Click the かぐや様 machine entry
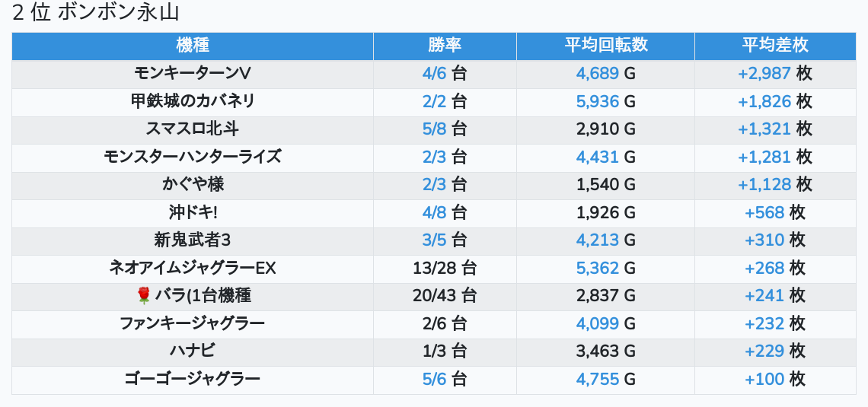 tap(193, 184)
